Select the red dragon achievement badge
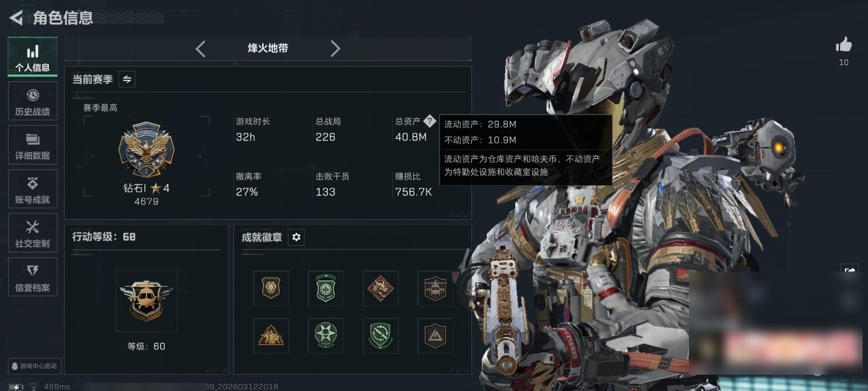This screenshot has height=391, width=868. [x=380, y=288]
